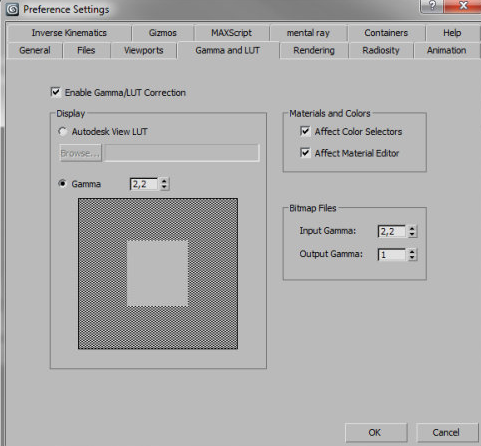This screenshot has width=481, height=446.
Task: Confirm settings with the OK button
Action: [376, 433]
